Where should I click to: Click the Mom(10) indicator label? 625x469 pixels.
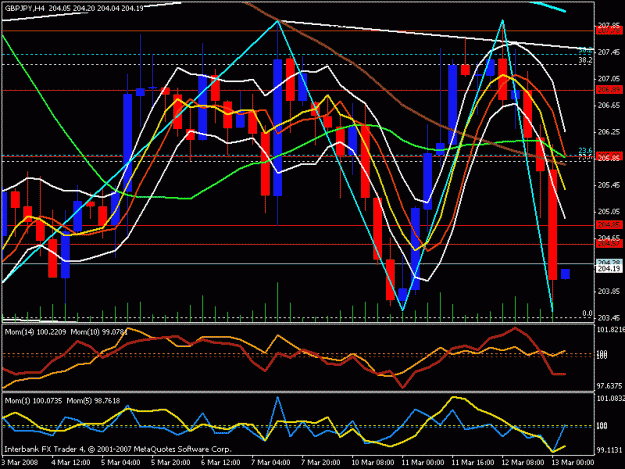99,332
